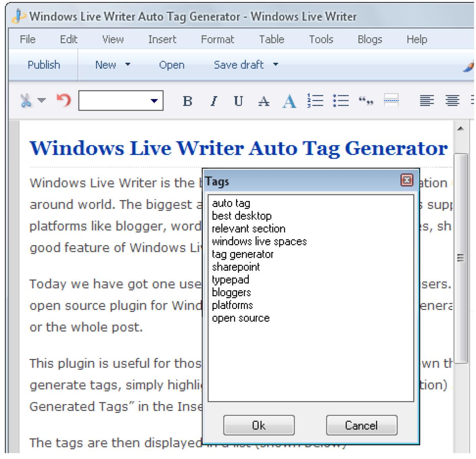The image size is (476, 459).
Task: Cancel the Tags dialog
Action: click(x=361, y=425)
